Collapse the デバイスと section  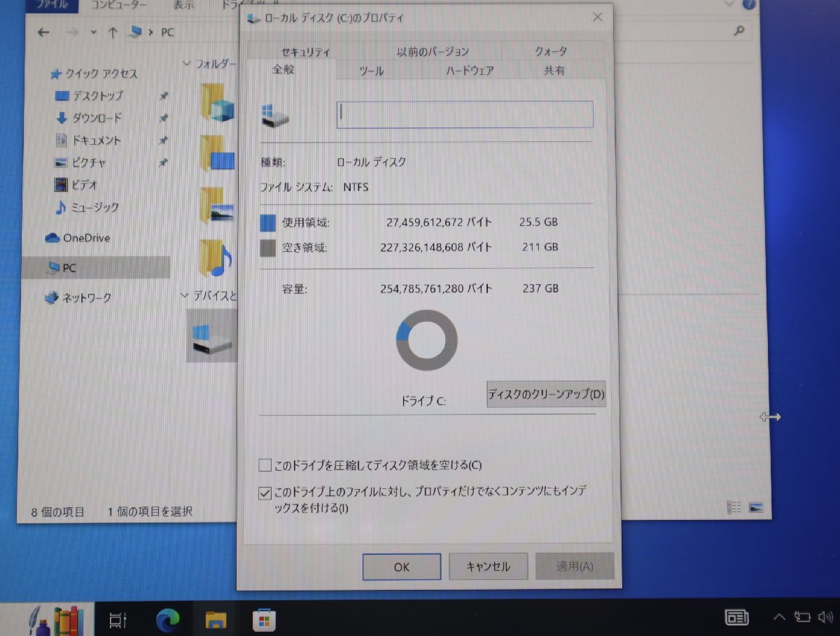184,295
